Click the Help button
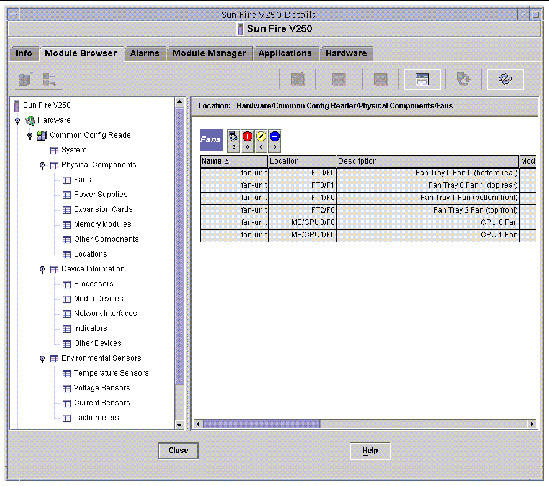 (x=370, y=451)
